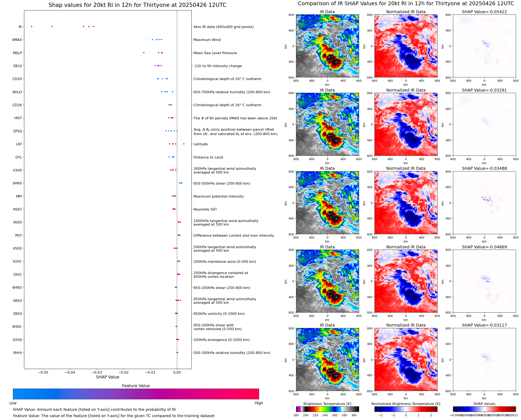This screenshot has width=521, height=420.
Task: Click the SHAP Value=-0.03488 map
Action: pos(484,203)
